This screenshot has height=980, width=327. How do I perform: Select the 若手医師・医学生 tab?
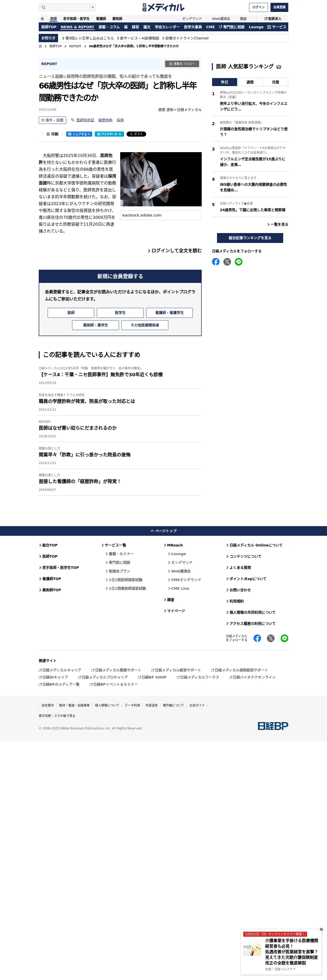click(x=76, y=19)
